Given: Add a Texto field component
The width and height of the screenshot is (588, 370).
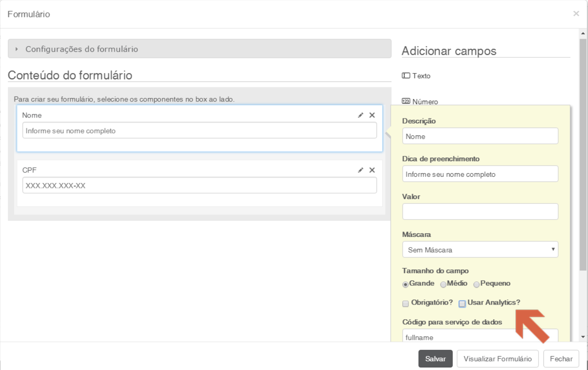Looking at the screenshot, I should click(416, 76).
